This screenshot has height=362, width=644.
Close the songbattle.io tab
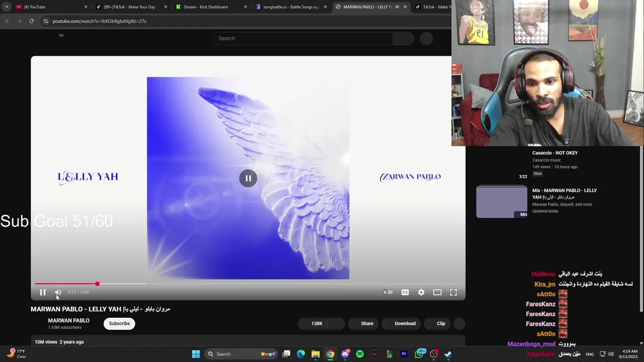(325, 7)
